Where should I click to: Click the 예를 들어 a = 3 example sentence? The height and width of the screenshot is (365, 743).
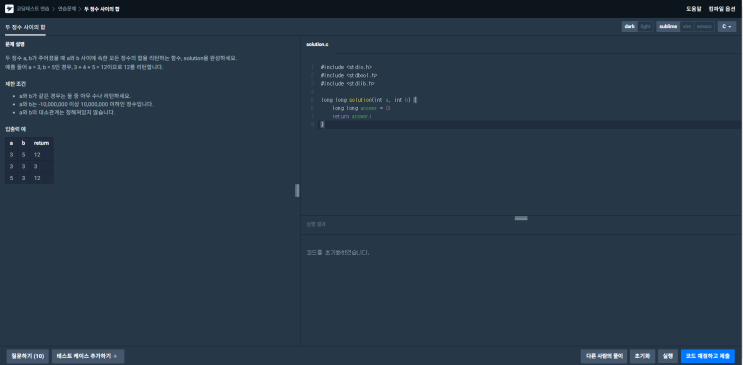click(x=84, y=67)
